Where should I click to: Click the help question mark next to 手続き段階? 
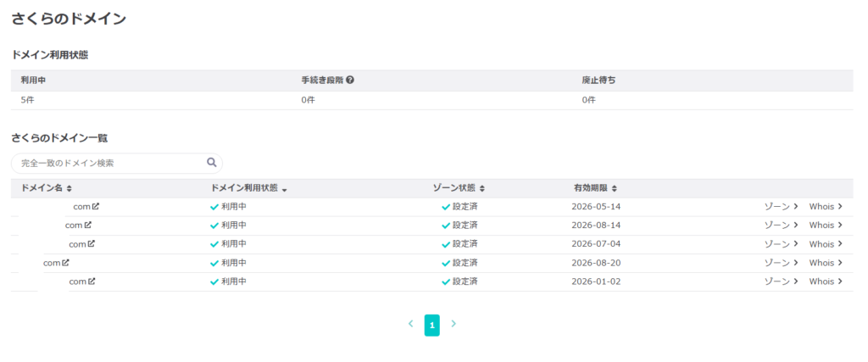[350, 80]
